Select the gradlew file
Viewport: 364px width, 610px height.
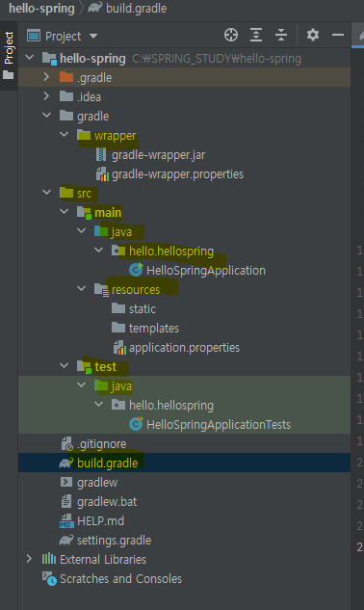point(97,483)
